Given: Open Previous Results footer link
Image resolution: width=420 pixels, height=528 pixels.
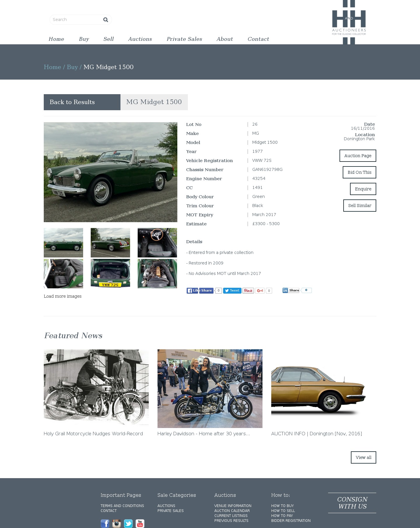Looking at the screenshot, I should (x=231, y=521).
